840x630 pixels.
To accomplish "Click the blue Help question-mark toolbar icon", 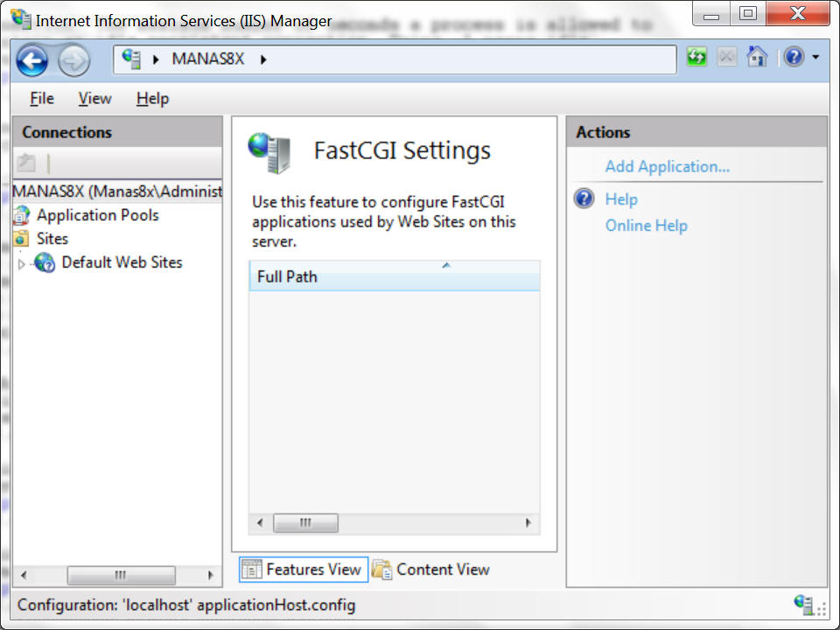I will pyautogui.click(x=794, y=56).
